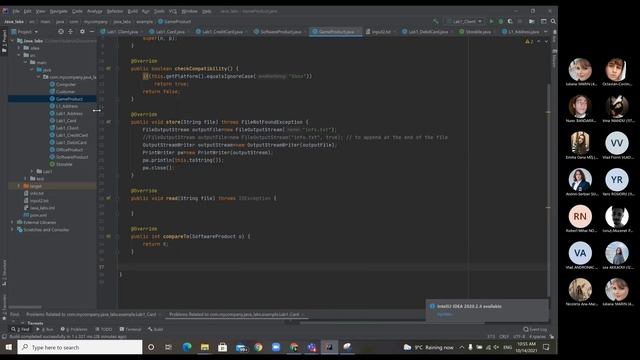Click the Debug bug icon
The width and height of the screenshot is (640, 360).
tap(501, 21)
